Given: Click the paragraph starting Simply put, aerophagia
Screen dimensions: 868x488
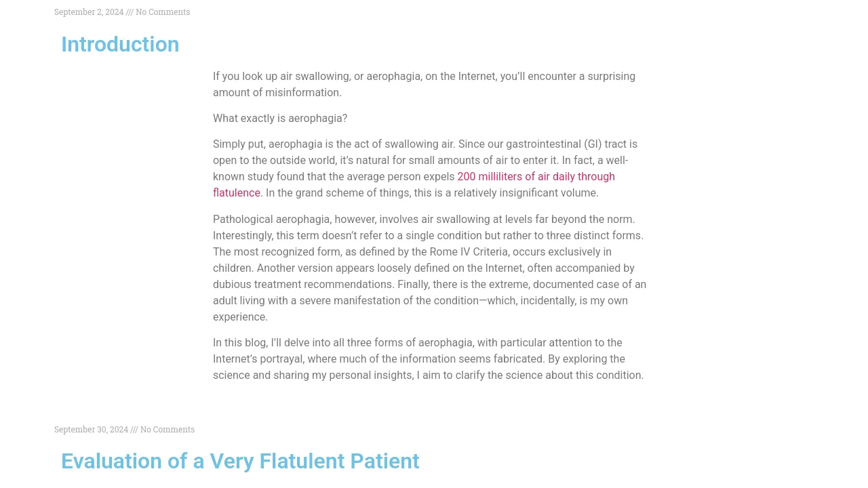Looking at the screenshot, I should [425, 169].
